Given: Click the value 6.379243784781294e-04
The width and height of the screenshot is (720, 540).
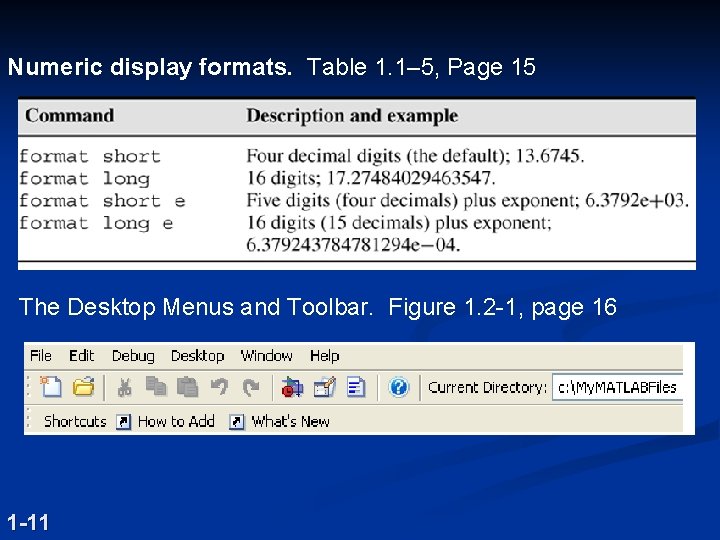Looking at the screenshot, I should [353, 244].
